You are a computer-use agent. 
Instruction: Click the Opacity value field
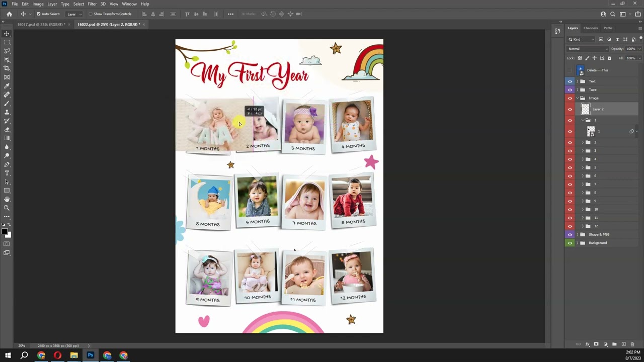tap(631, 49)
